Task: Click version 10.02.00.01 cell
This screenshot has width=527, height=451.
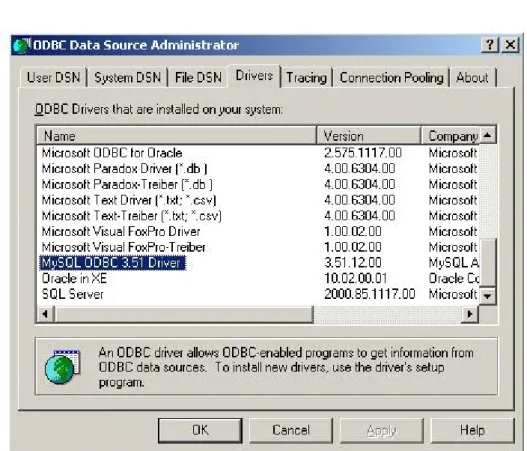Action: [x=356, y=279]
